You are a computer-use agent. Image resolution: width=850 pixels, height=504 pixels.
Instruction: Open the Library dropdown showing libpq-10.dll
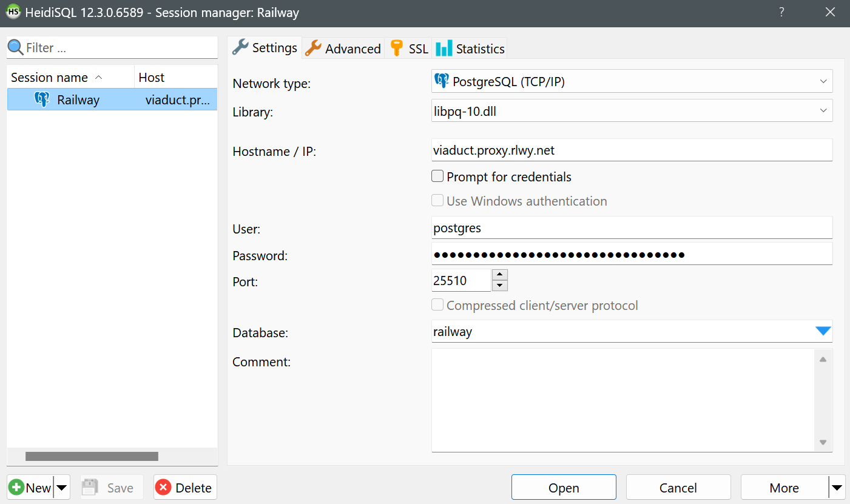pyautogui.click(x=823, y=111)
